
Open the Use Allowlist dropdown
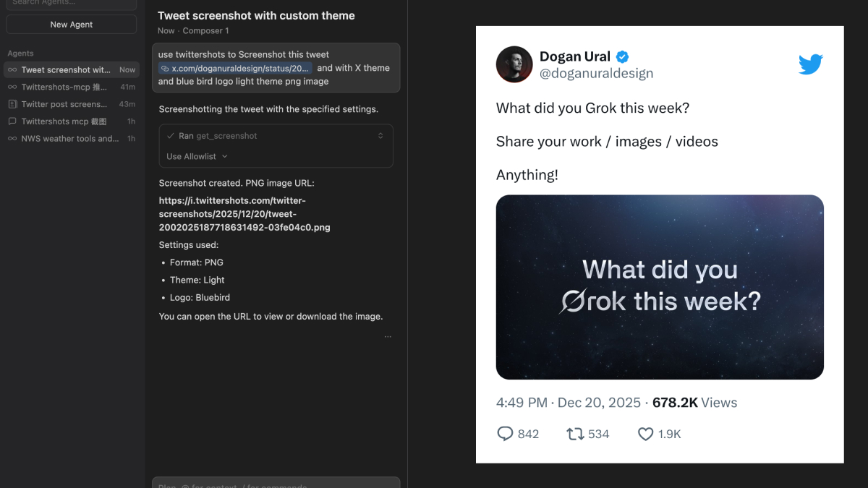[197, 156]
